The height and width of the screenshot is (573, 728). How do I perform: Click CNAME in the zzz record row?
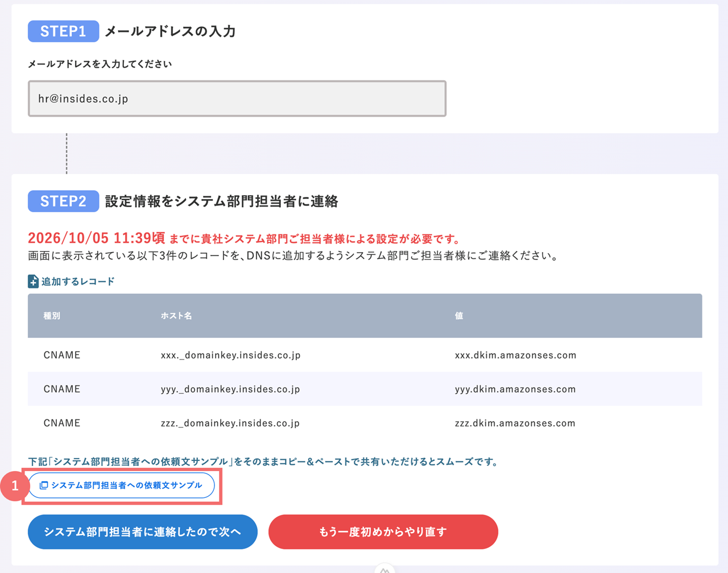tap(62, 423)
